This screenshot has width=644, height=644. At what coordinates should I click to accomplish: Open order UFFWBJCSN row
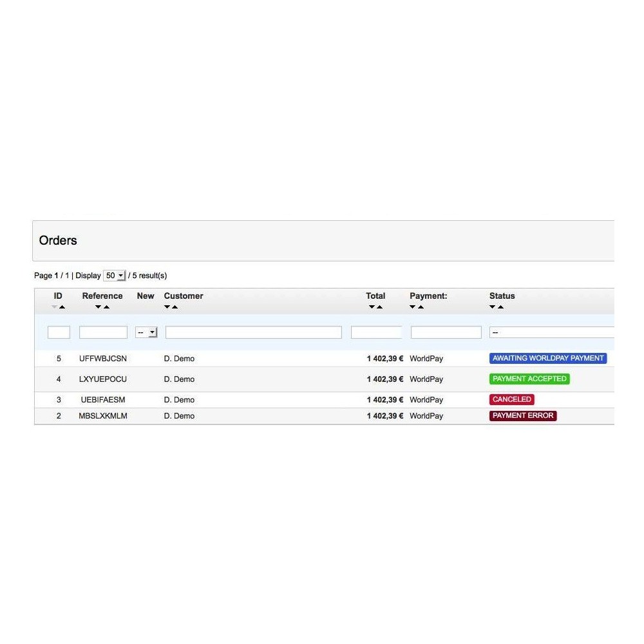click(x=325, y=359)
